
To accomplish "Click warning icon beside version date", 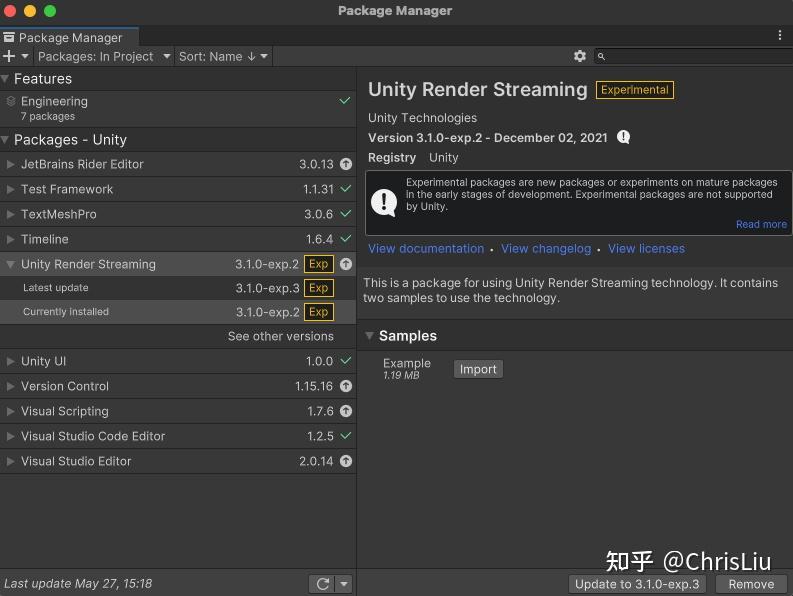I will tap(624, 137).
